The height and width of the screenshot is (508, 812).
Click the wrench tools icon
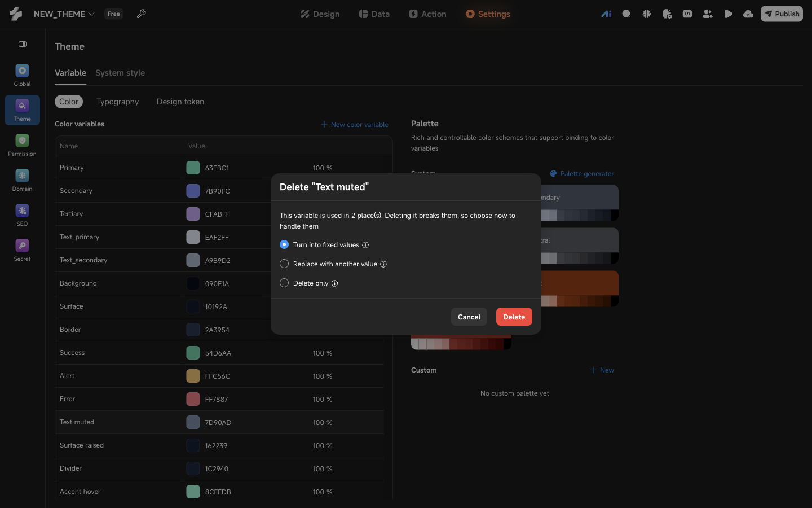(x=142, y=14)
